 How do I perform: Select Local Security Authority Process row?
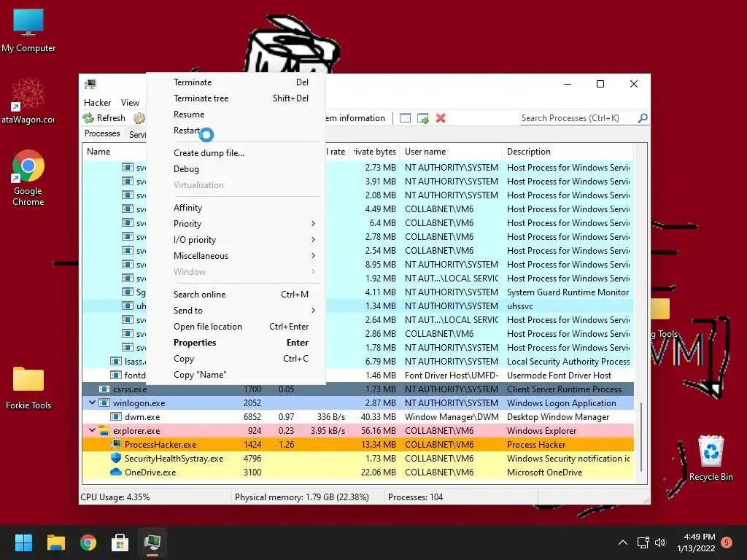357,362
